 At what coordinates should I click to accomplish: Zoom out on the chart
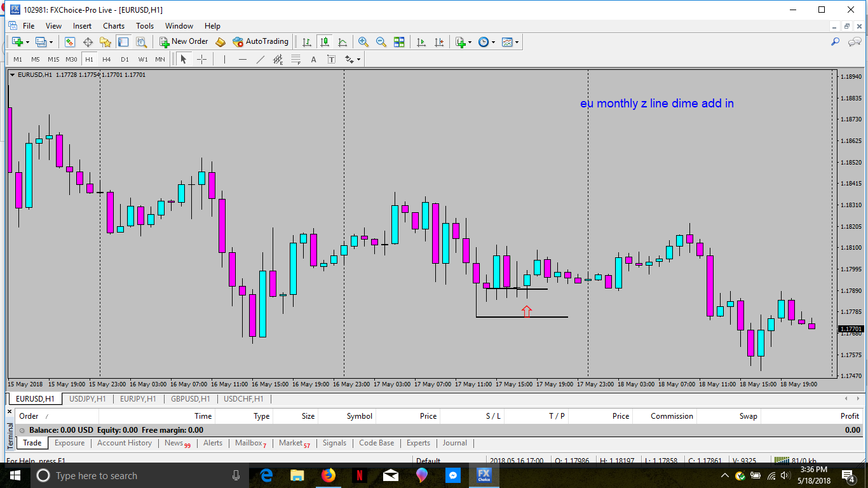381,42
